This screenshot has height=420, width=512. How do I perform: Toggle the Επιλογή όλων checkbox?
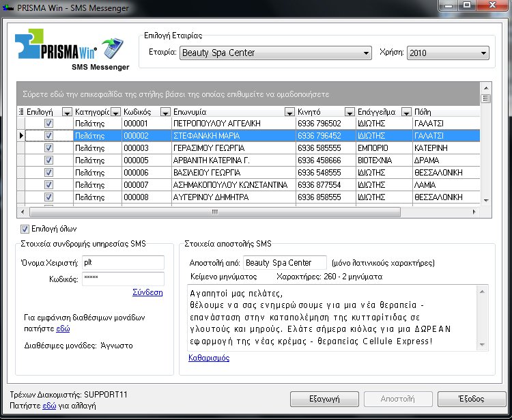point(25,229)
